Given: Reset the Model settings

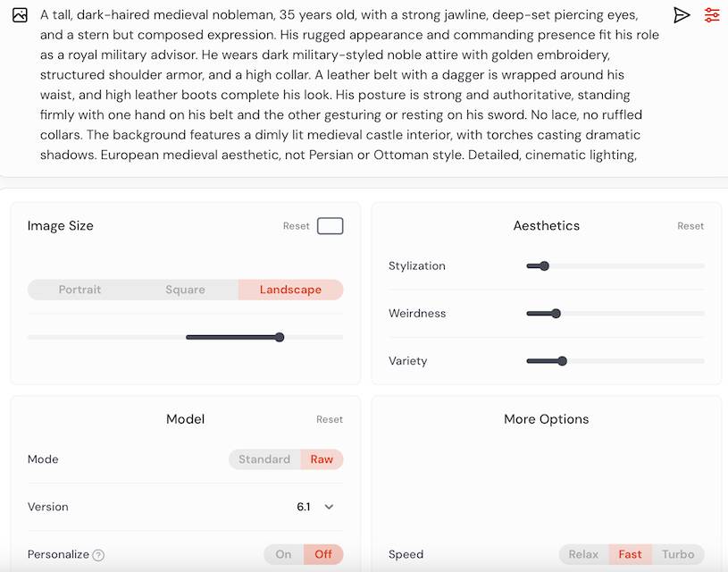Looking at the screenshot, I should 330,419.
